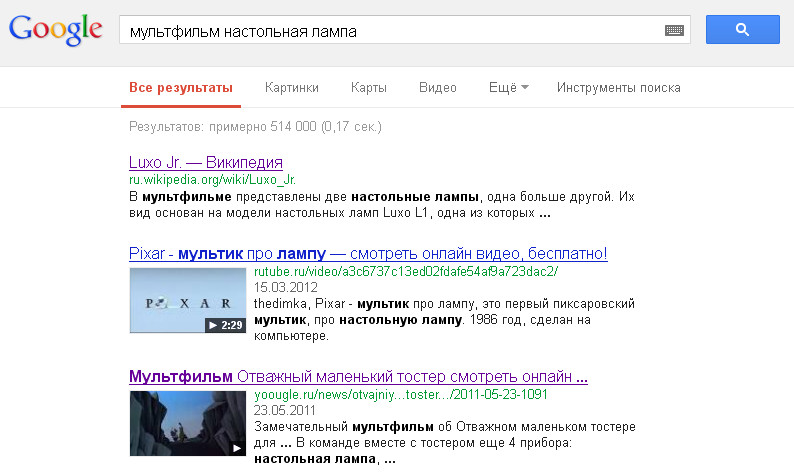The image size is (794, 473).
Task: Switch to the Видео tab
Action: pyautogui.click(x=438, y=88)
